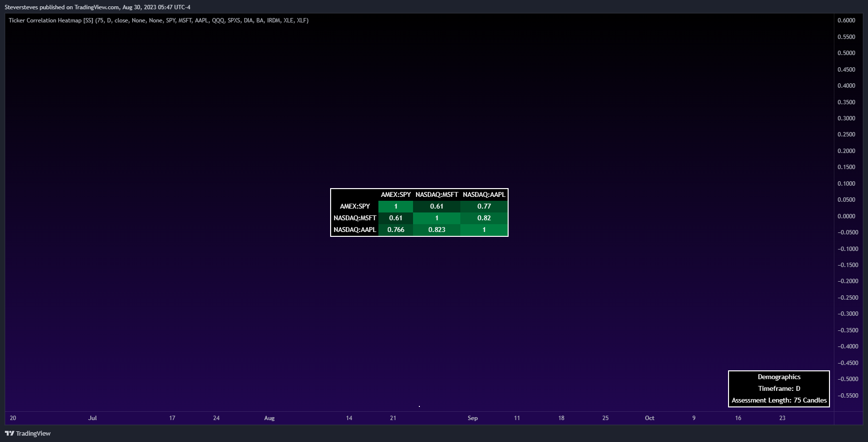
Task: Click the TradingView logo icon
Action: (9, 433)
